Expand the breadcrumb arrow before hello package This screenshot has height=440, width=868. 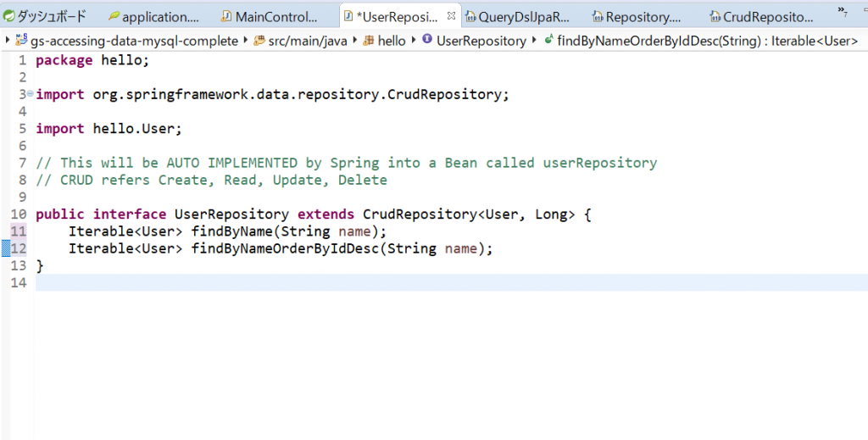coord(357,41)
